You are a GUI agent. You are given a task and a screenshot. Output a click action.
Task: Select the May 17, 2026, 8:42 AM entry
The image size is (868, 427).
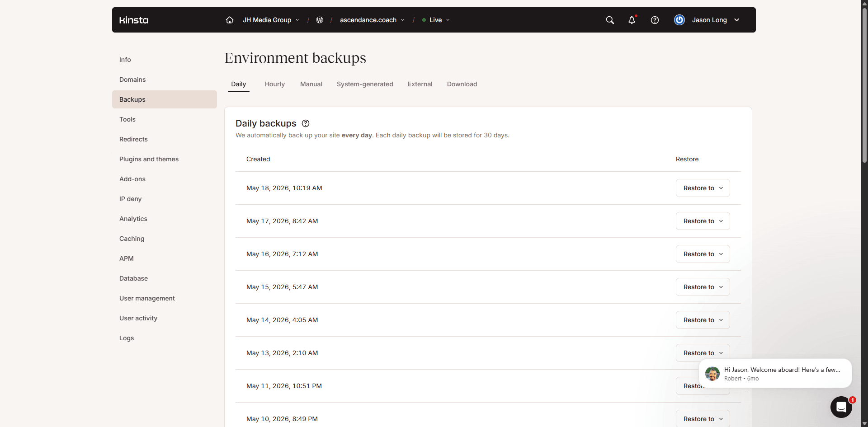pos(282,221)
